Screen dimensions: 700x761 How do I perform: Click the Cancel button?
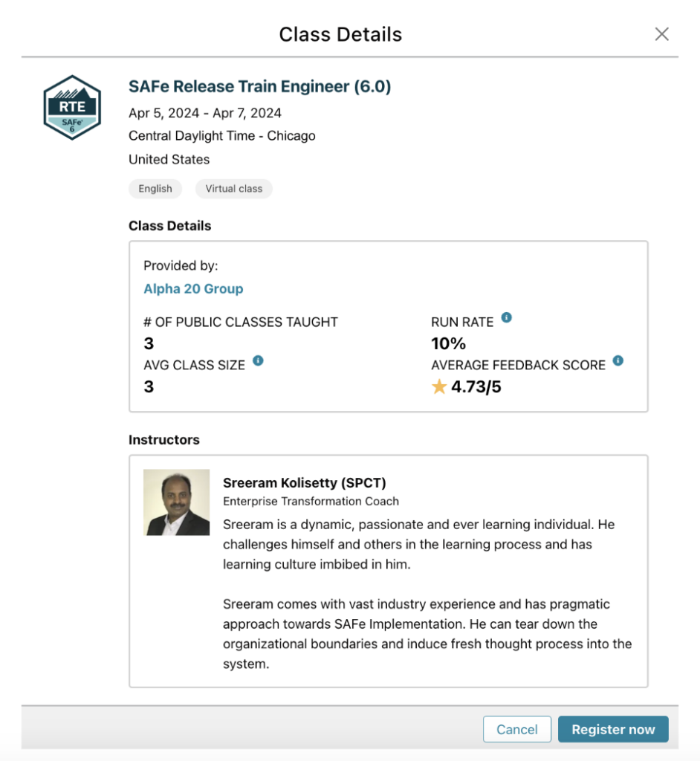pos(516,729)
